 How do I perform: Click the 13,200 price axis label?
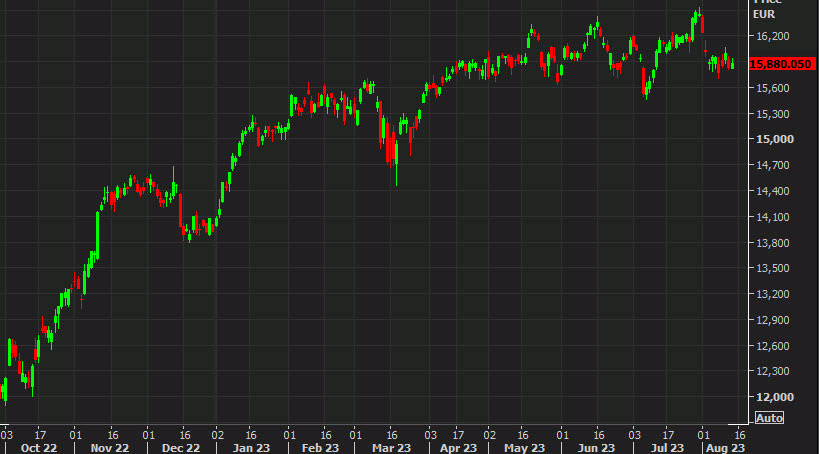pyautogui.click(x=773, y=294)
